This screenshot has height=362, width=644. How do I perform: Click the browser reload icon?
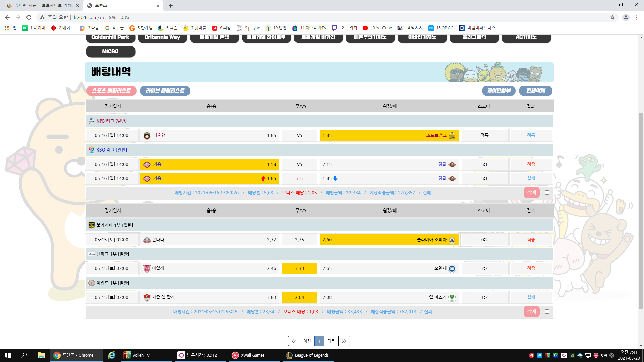[x=29, y=17]
